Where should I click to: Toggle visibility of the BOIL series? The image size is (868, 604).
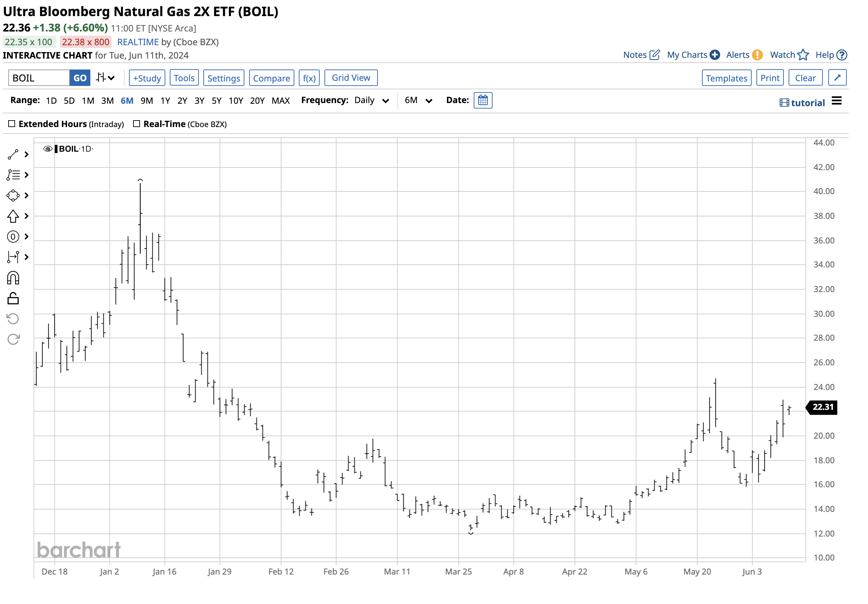point(48,149)
